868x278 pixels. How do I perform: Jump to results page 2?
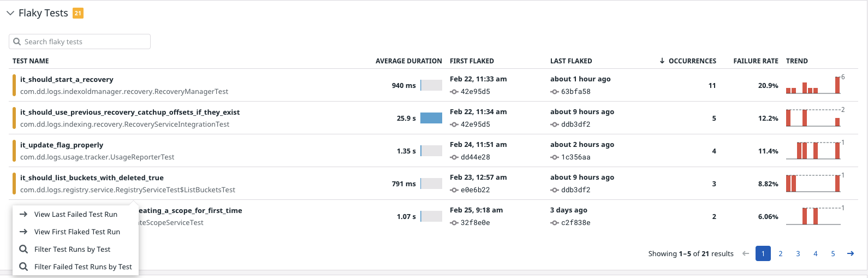tap(781, 253)
